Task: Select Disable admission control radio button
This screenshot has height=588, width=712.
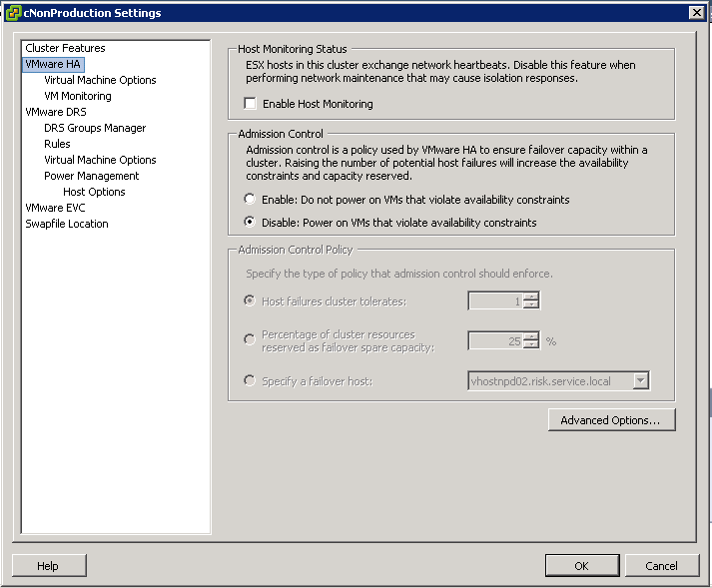Action: tap(250, 222)
